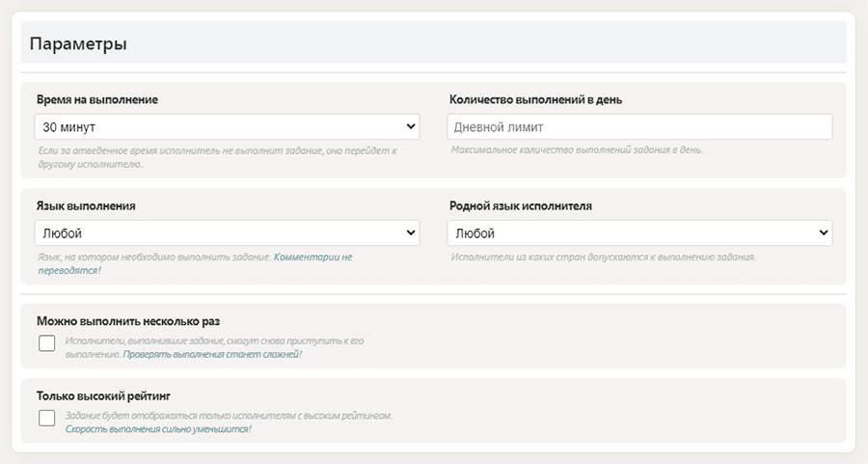The image size is (868, 464).
Task: Click the "Язык выполнения" field label
Action: click(86, 205)
